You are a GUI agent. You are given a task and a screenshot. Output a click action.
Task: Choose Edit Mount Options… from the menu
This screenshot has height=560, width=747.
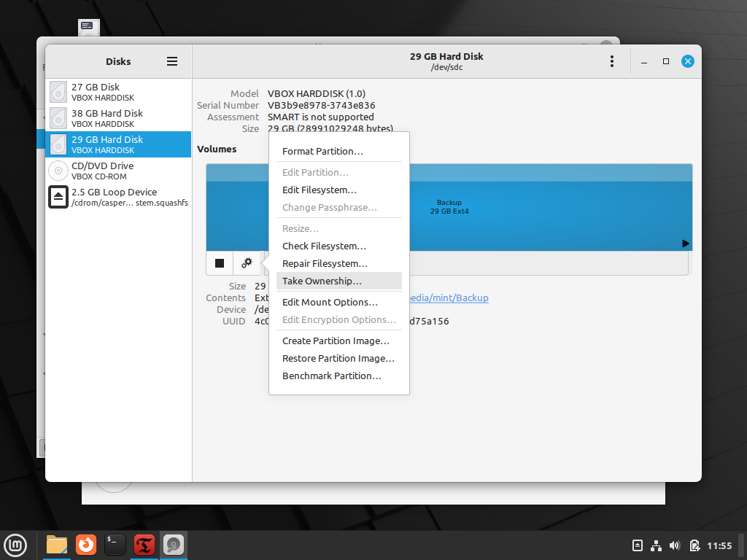point(338,303)
